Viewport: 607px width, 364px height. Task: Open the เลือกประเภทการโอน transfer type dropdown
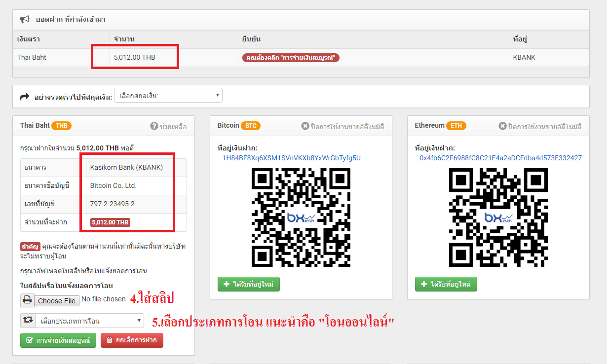click(89, 321)
